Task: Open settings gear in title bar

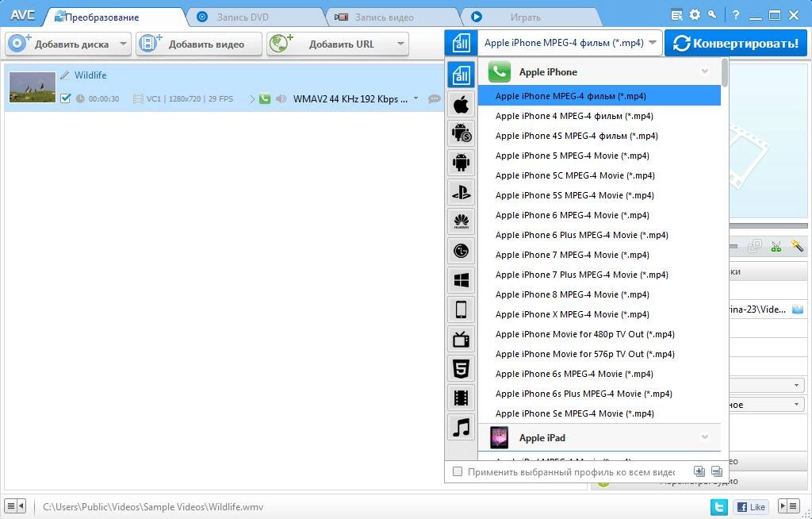Action: pos(695,14)
